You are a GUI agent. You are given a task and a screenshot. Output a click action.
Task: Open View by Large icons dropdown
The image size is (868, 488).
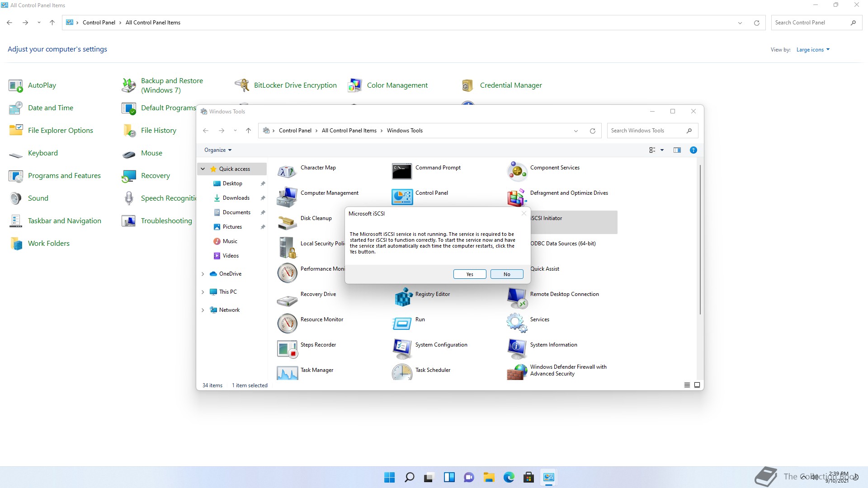click(813, 50)
